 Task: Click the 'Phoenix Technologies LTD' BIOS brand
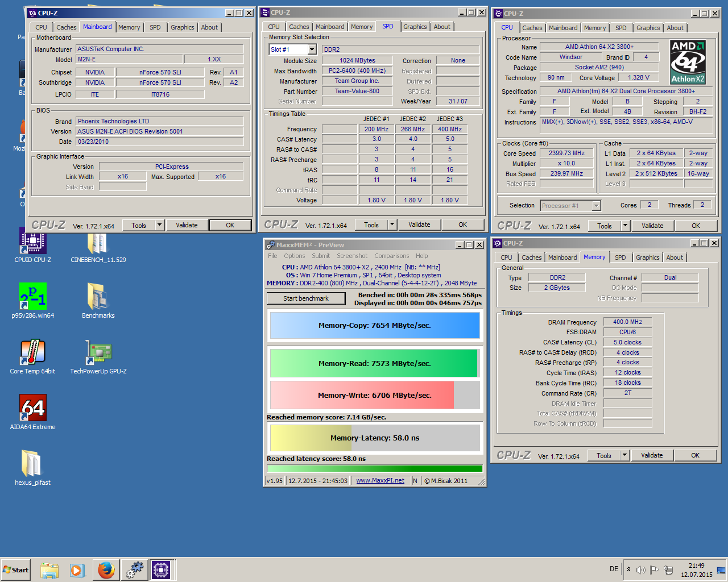tap(160, 121)
